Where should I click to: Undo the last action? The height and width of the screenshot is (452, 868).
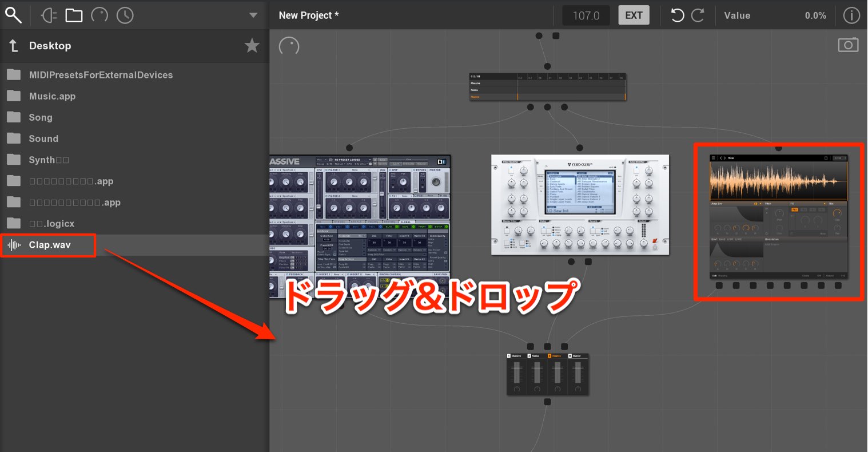(677, 15)
